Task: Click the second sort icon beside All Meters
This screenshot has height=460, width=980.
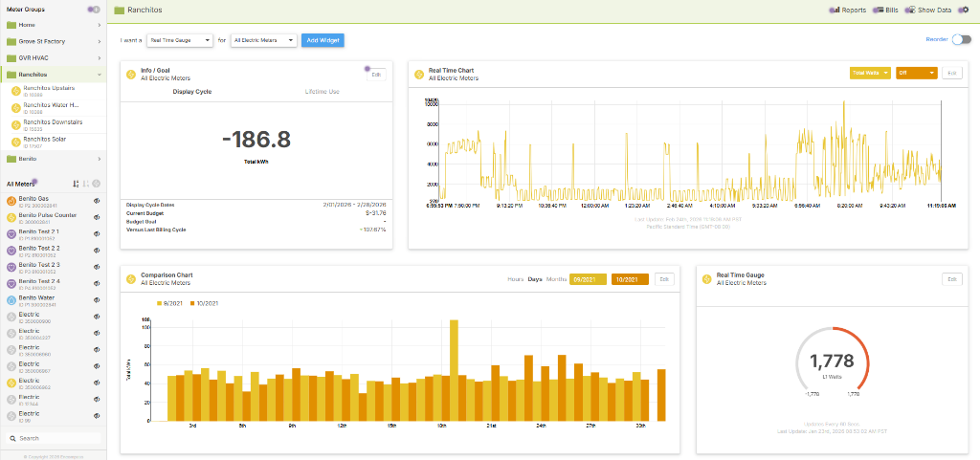Action: 86,185
